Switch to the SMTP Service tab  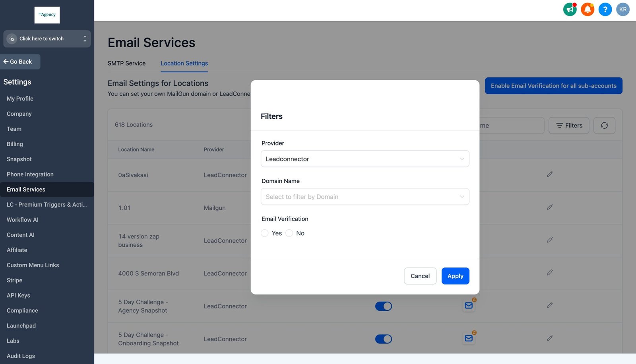[126, 63]
